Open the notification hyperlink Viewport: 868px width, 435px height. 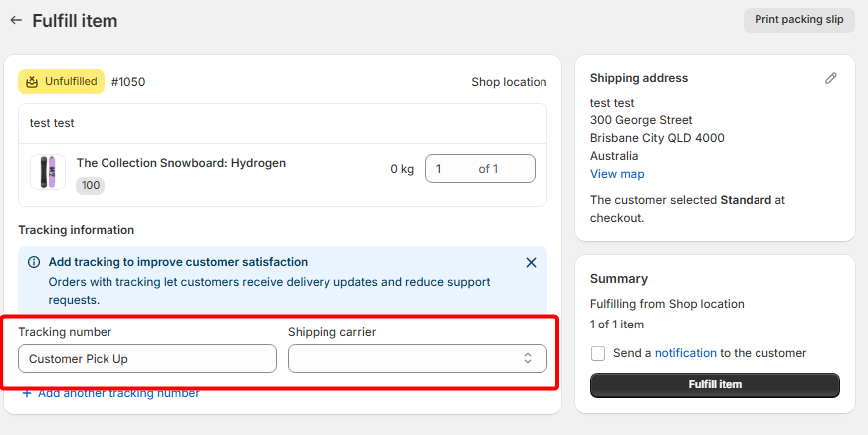click(685, 353)
